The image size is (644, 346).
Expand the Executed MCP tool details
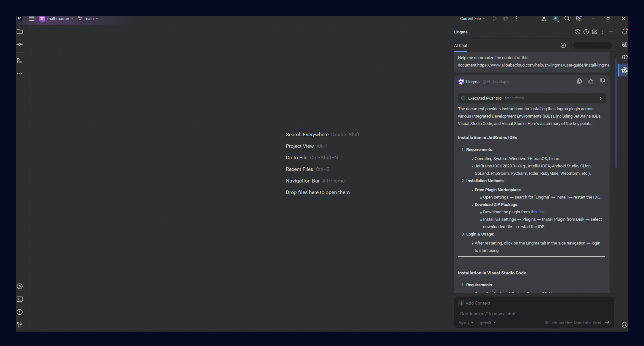click(600, 98)
